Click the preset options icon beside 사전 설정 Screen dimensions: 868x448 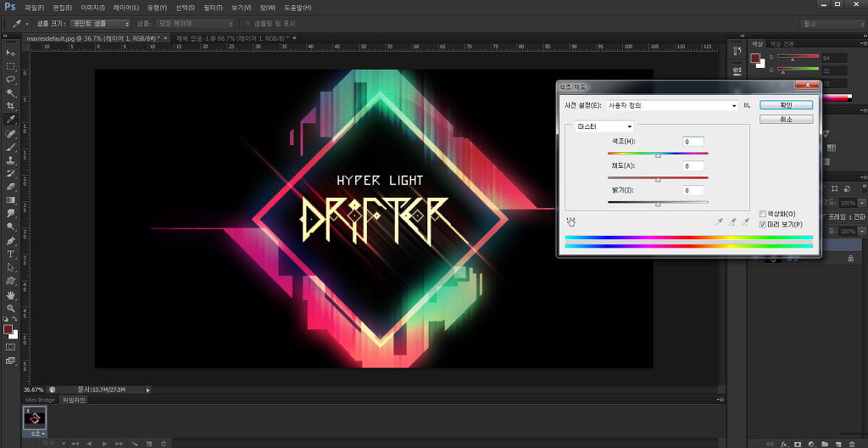click(x=747, y=105)
